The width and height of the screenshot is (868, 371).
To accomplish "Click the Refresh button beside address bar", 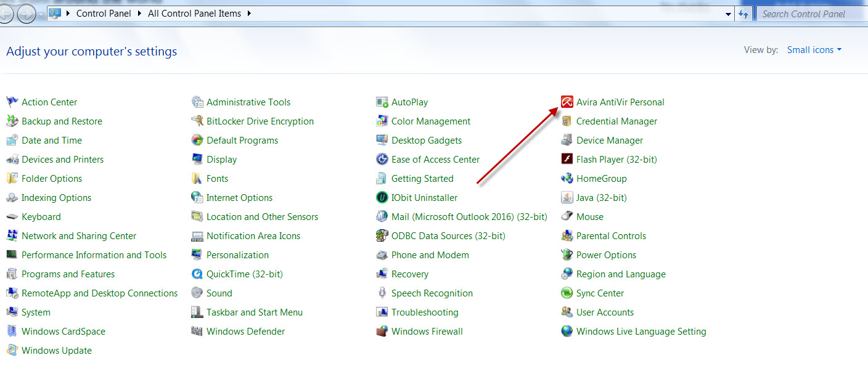I will pos(743,14).
